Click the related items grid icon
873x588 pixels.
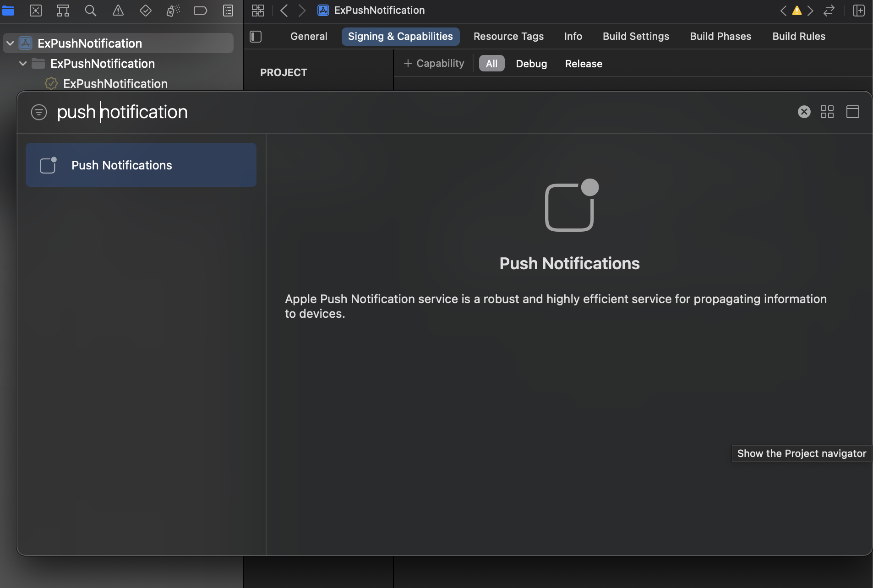[258, 11]
